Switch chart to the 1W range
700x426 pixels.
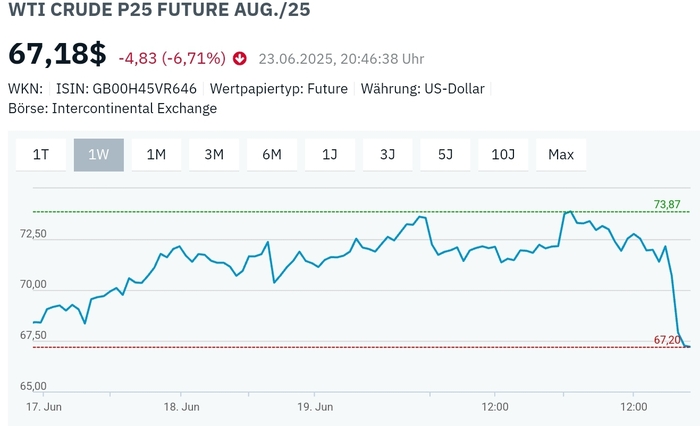pyautogui.click(x=98, y=154)
